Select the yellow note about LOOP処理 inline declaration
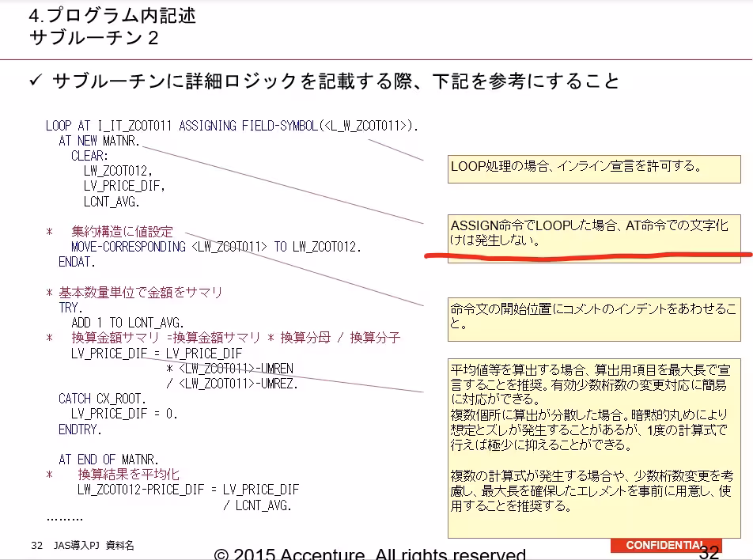The height and width of the screenshot is (560, 753). [x=594, y=169]
